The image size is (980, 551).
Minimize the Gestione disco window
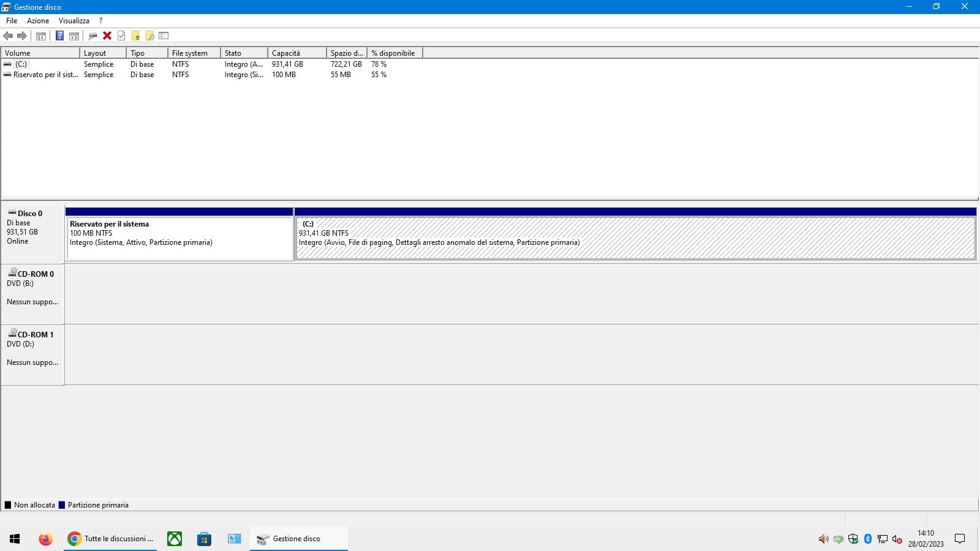tap(909, 7)
